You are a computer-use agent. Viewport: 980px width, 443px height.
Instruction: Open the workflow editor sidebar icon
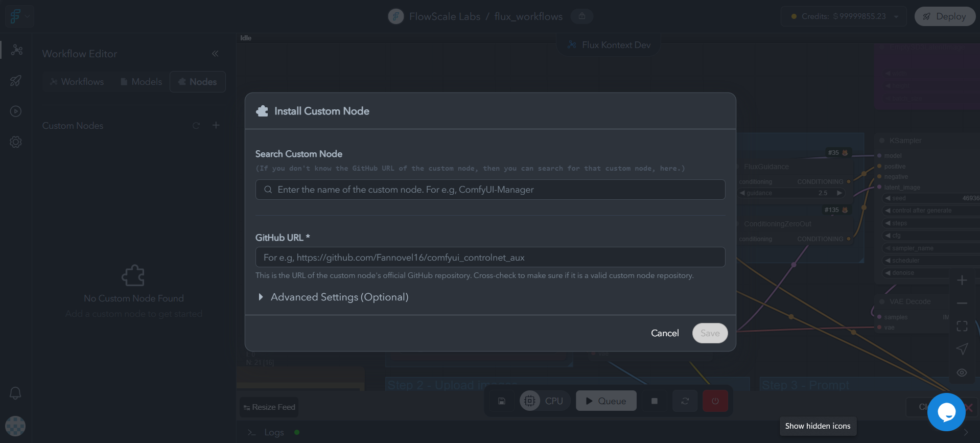(x=16, y=50)
